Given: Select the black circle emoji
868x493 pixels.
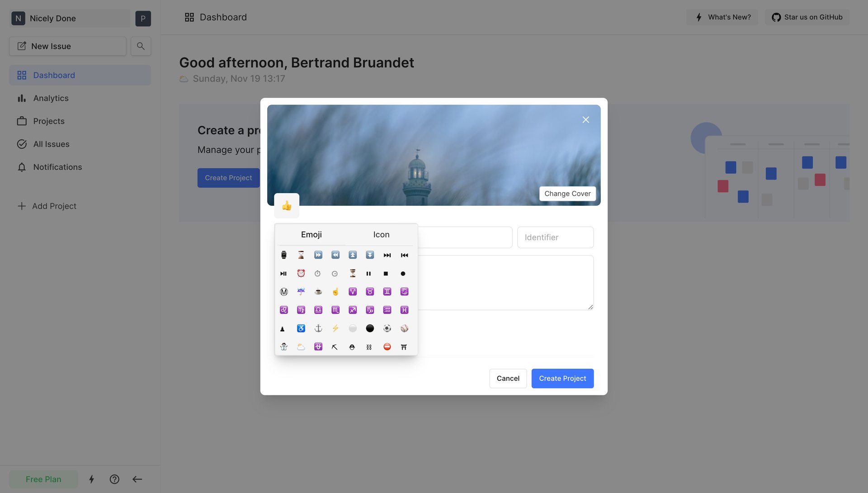Looking at the screenshot, I should point(370,328).
